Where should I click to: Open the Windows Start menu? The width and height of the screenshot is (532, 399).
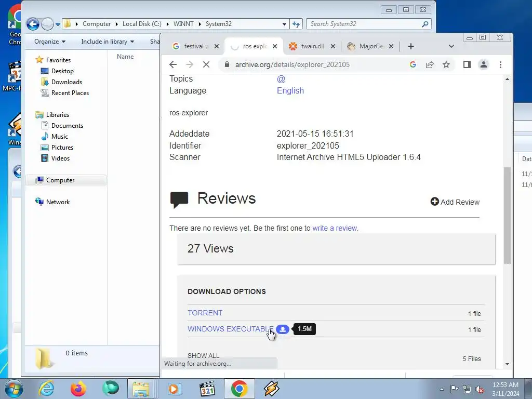pos(14,389)
